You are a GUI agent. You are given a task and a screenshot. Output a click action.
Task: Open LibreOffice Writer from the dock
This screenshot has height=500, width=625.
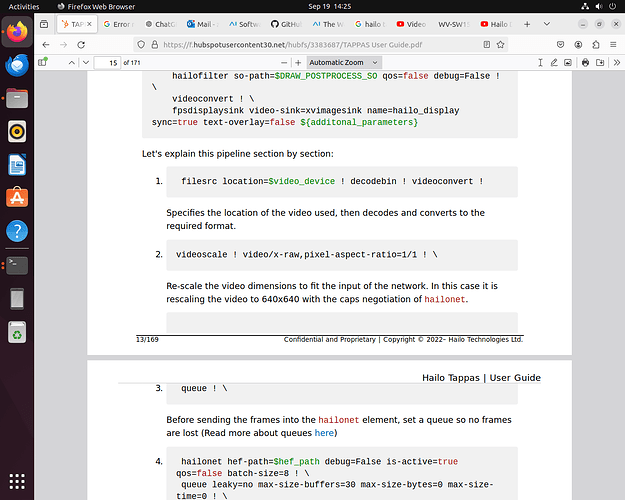click(x=17, y=165)
